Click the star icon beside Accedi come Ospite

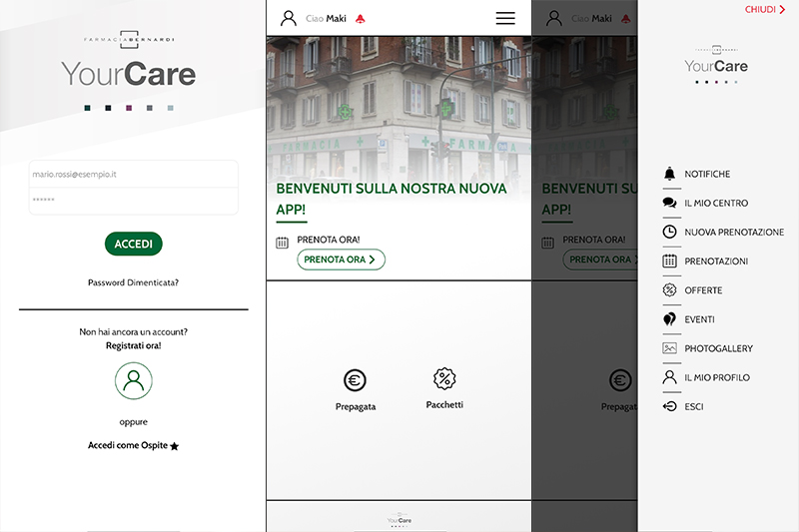[174, 446]
